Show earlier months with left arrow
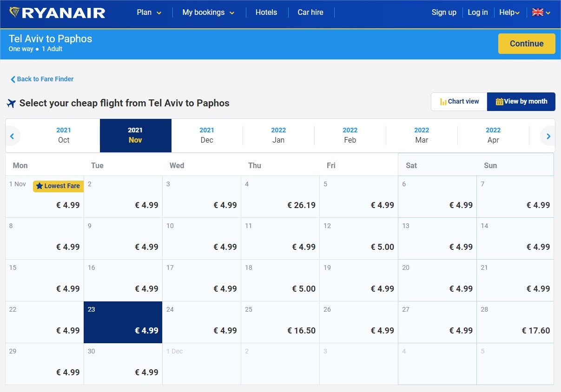 click(x=12, y=136)
